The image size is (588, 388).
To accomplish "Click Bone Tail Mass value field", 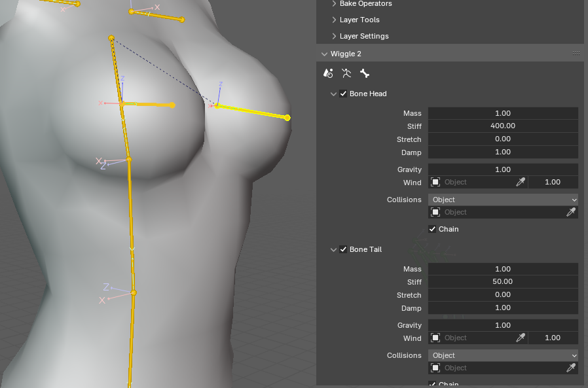I will click(x=503, y=269).
